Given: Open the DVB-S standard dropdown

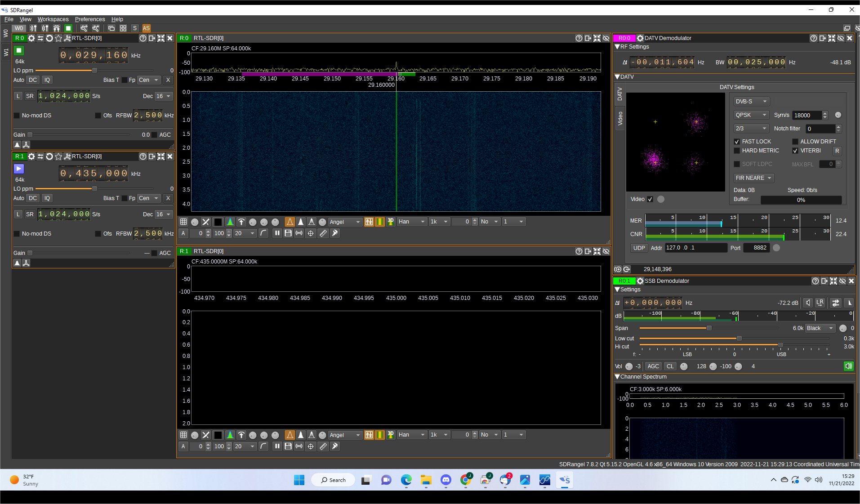Looking at the screenshot, I should [751, 102].
